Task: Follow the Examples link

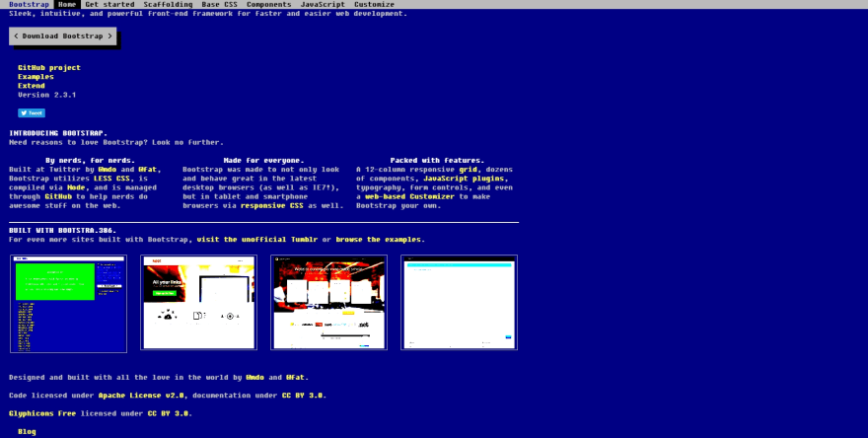Action: tap(36, 76)
